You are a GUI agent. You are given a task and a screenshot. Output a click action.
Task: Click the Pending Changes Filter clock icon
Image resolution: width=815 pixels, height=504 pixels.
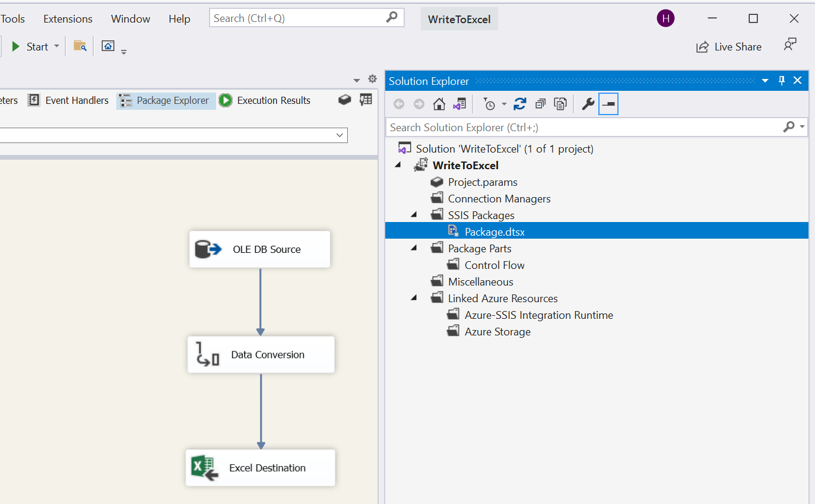(x=489, y=104)
